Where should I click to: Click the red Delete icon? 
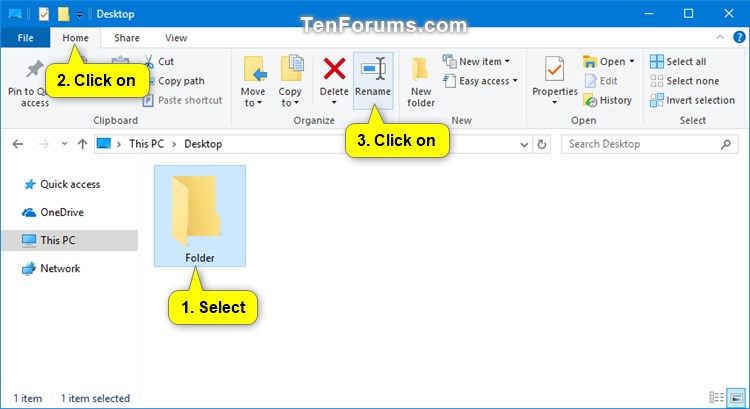click(x=334, y=69)
